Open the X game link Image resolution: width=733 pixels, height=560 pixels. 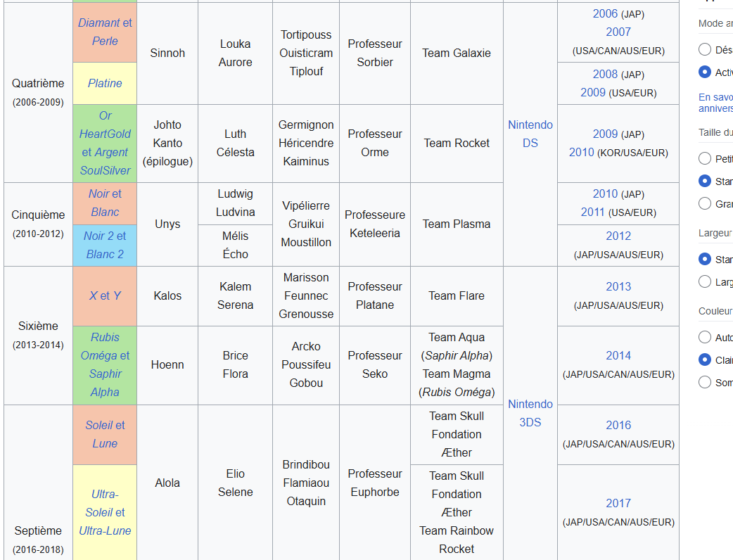pyautogui.click(x=93, y=296)
